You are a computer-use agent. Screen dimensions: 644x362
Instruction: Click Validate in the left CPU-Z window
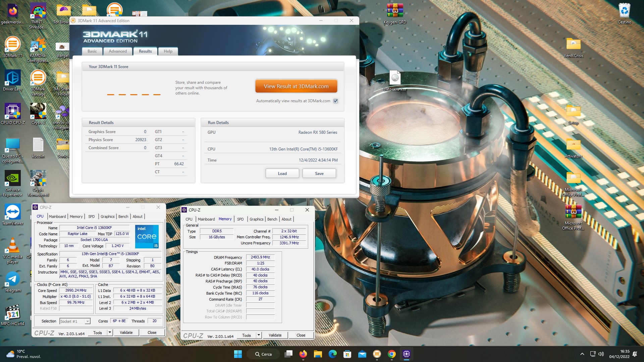126,333
